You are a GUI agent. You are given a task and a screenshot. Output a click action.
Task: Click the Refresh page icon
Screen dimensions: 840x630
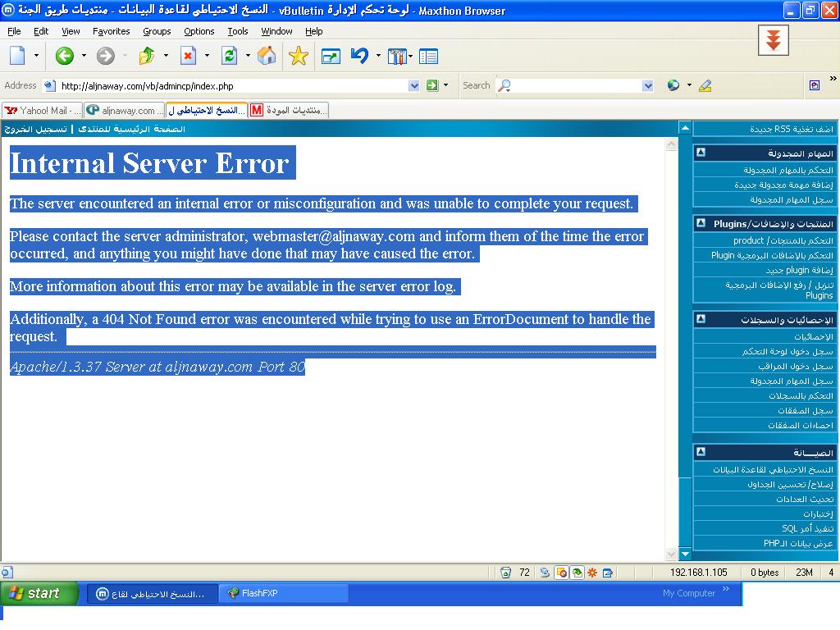click(230, 56)
